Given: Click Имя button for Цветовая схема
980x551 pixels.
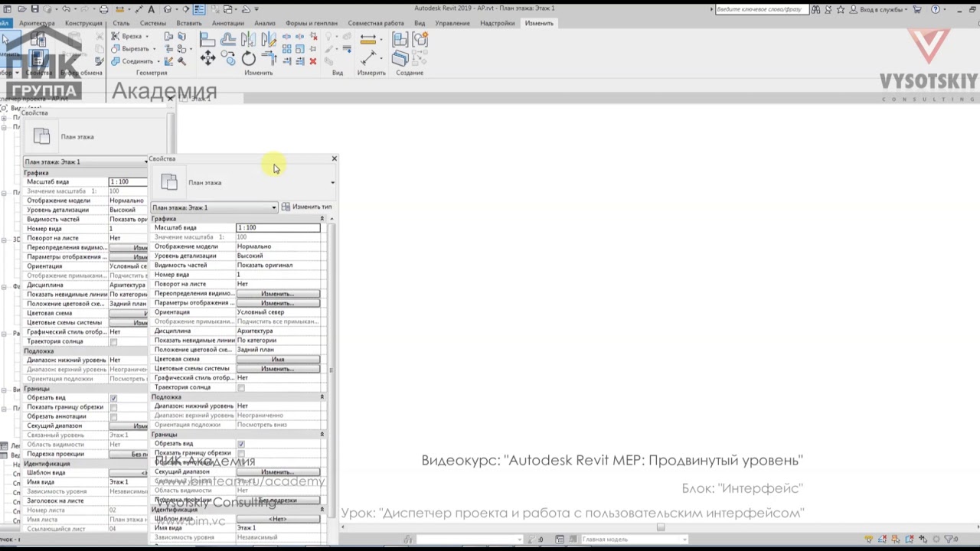Looking at the screenshot, I should [278, 360].
